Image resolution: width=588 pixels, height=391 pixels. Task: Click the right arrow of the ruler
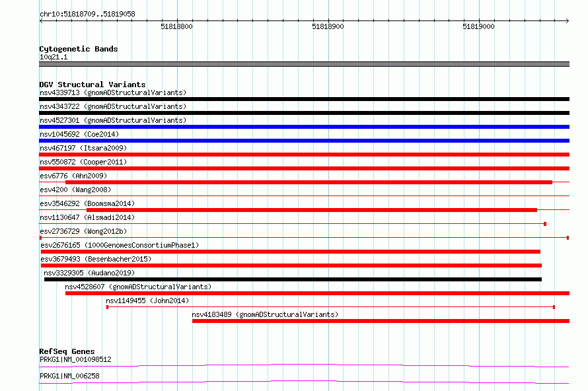[568, 20]
